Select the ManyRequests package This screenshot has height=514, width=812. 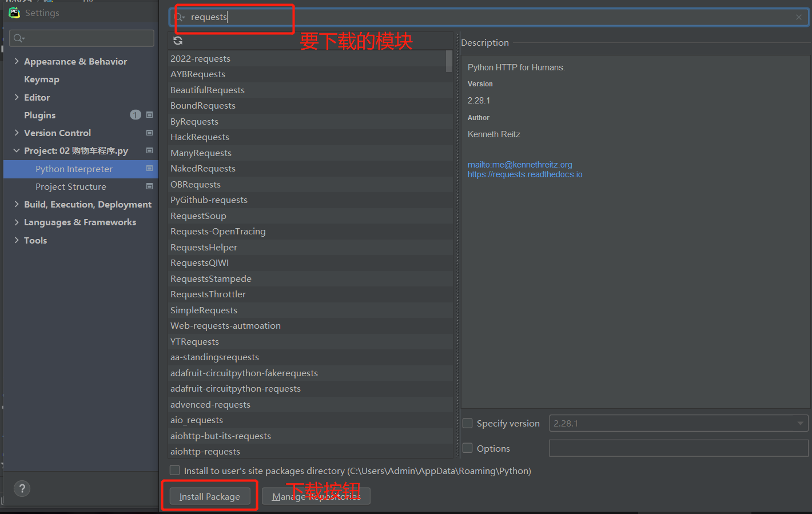coord(311,153)
